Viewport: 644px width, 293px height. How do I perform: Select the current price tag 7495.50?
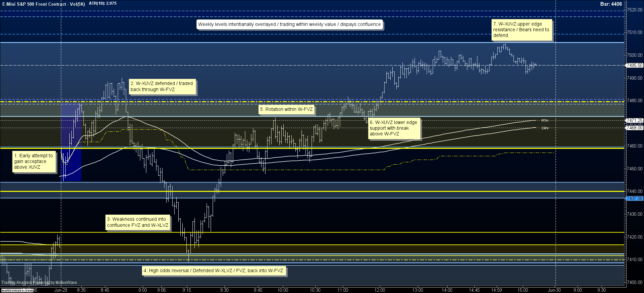[634, 66]
